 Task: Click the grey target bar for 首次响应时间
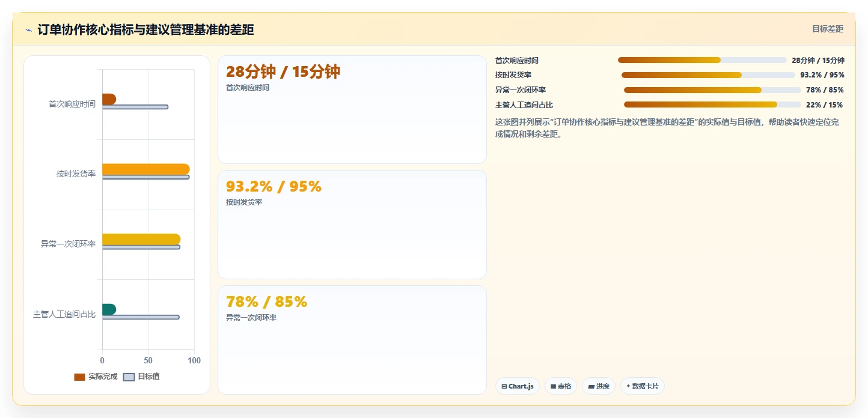point(135,107)
